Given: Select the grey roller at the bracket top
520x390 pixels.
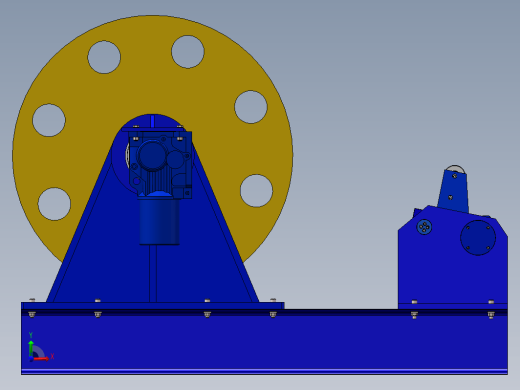Looking at the screenshot, I should [455, 168].
